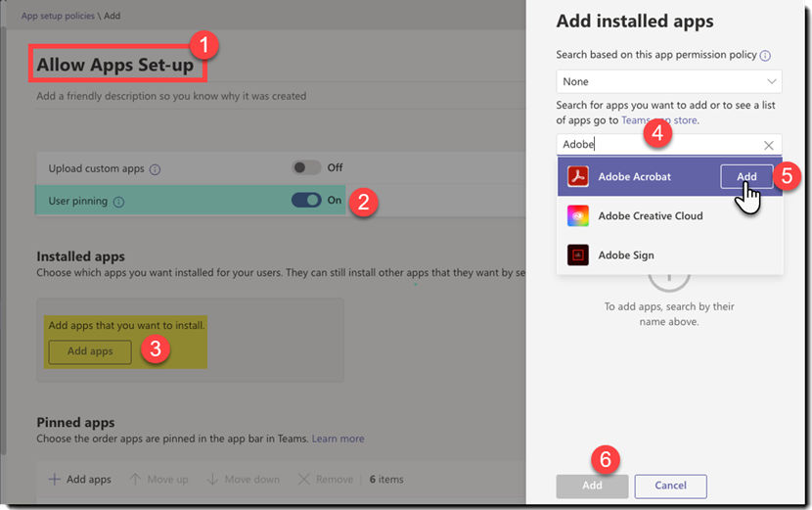Click Remove in Pinned apps toolbar

click(x=326, y=479)
